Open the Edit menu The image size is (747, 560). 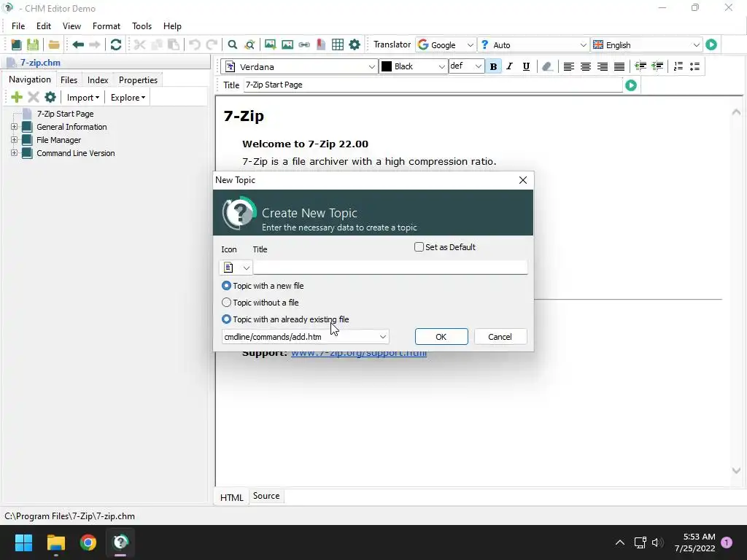(43, 26)
